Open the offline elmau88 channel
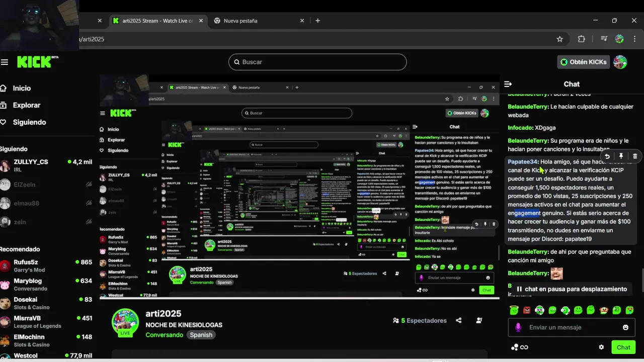Viewport: 644px width, 362px height. coord(46,203)
